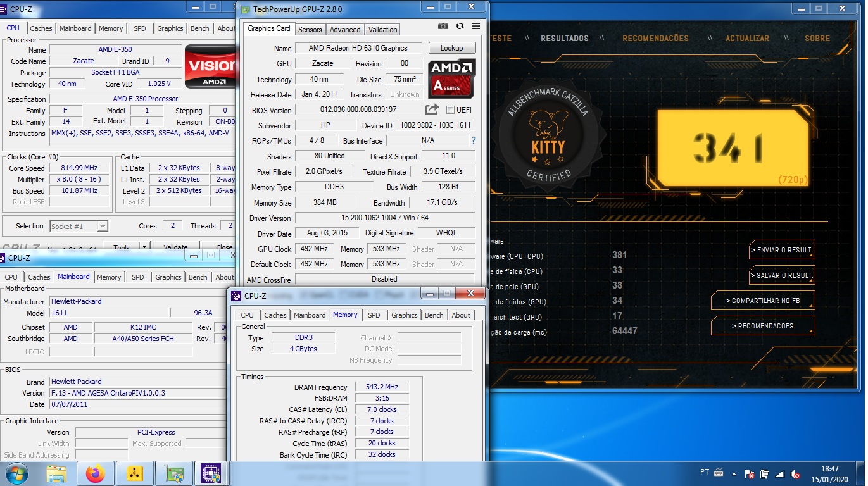This screenshot has height=486, width=868.
Task: Open About tab in CPU-Z Memory window
Action: 461,315
